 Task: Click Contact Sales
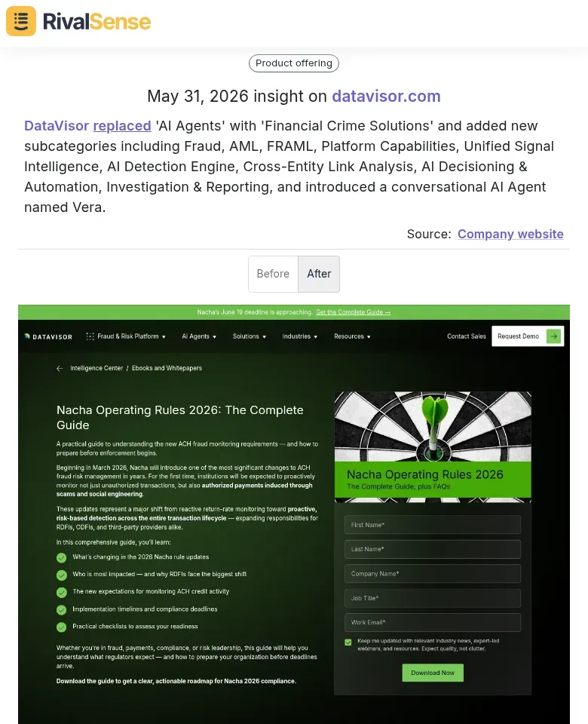[x=466, y=336]
